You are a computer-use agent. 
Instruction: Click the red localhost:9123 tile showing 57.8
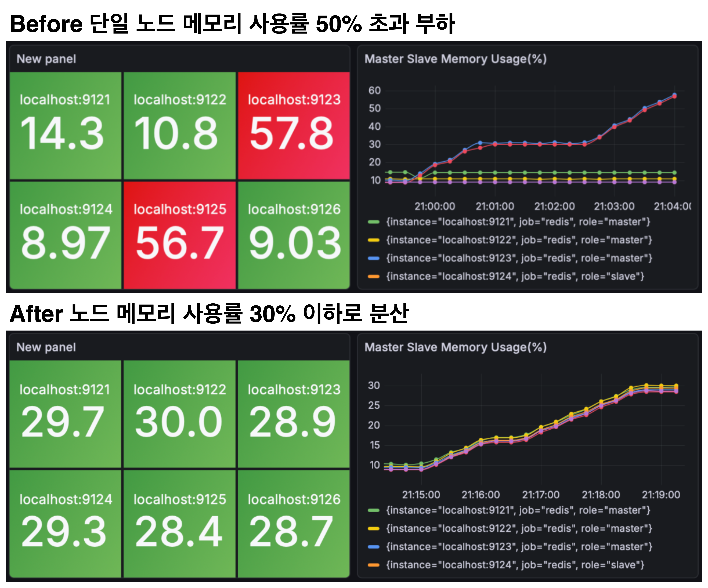click(x=294, y=125)
